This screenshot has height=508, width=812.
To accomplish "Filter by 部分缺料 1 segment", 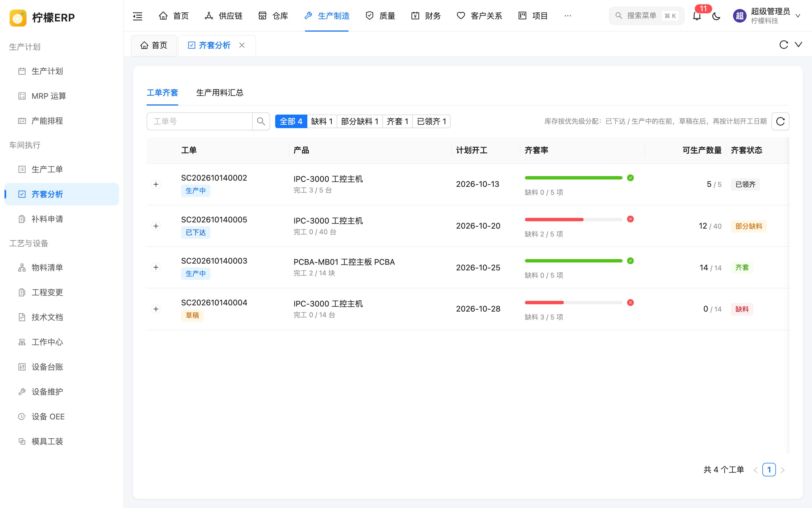I will [360, 121].
